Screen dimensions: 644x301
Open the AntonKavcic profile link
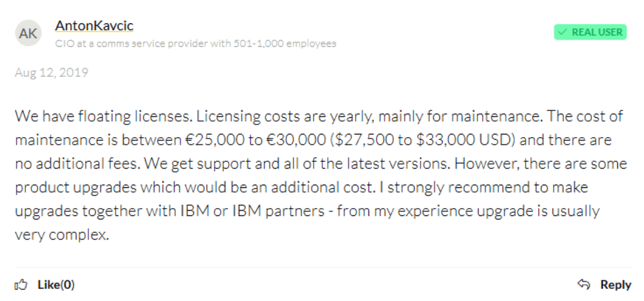click(94, 26)
